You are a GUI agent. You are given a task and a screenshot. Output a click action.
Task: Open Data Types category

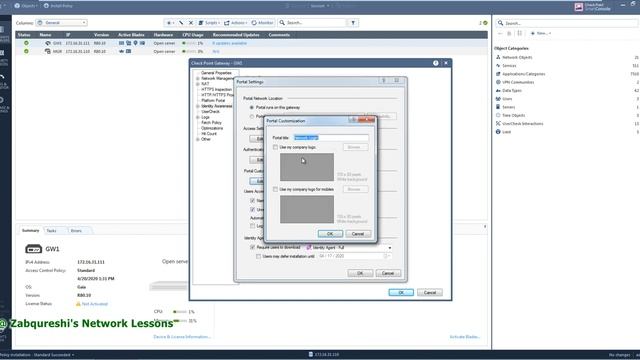tap(511, 91)
